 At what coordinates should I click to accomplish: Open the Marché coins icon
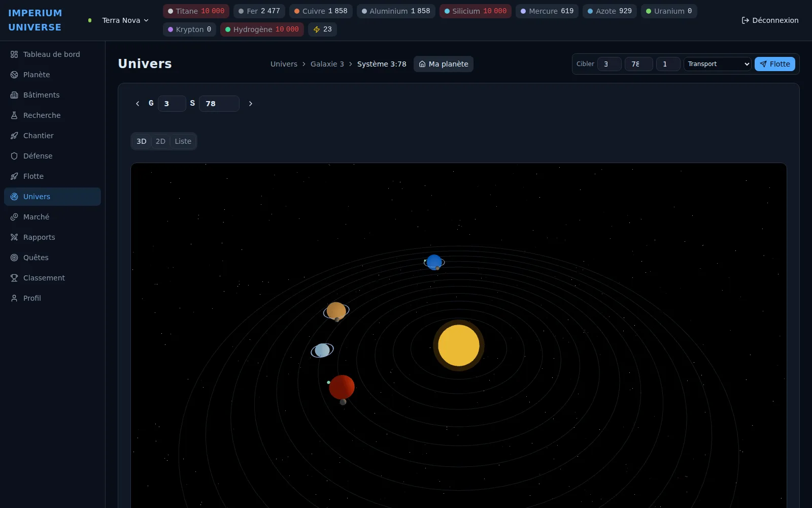pos(14,217)
